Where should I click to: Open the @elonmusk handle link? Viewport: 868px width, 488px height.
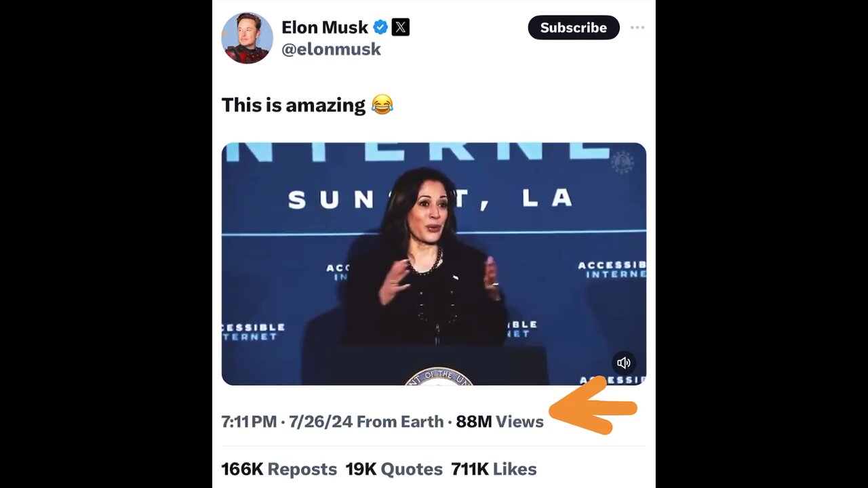coord(331,49)
